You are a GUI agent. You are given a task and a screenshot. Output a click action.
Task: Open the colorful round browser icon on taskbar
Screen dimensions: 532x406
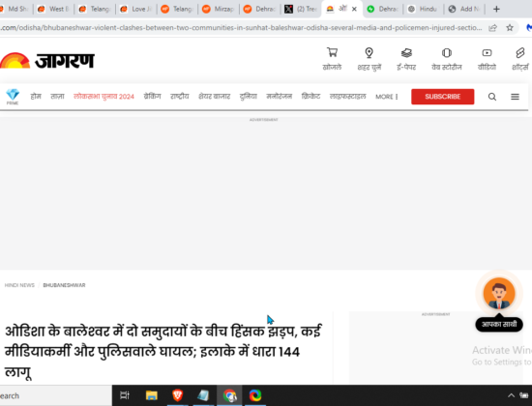pos(255,395)
